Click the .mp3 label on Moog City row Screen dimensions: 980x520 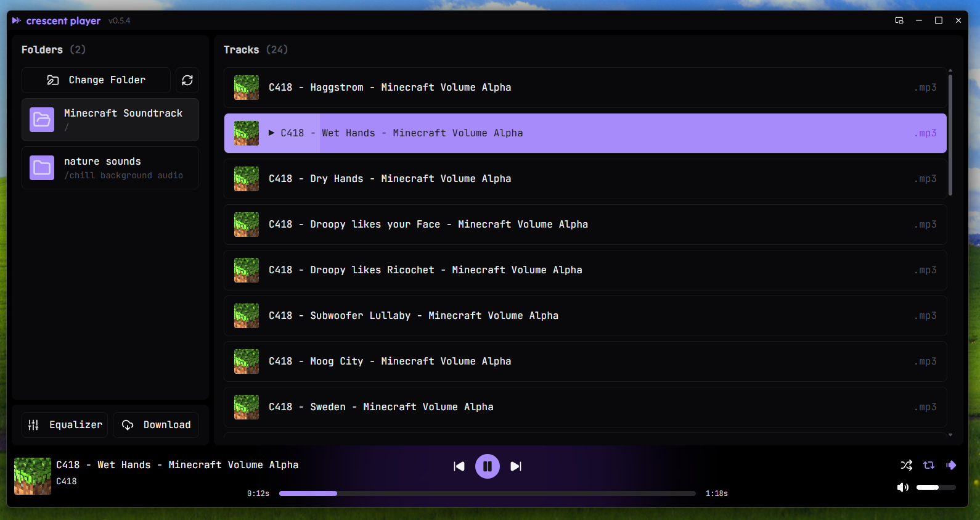926,361
